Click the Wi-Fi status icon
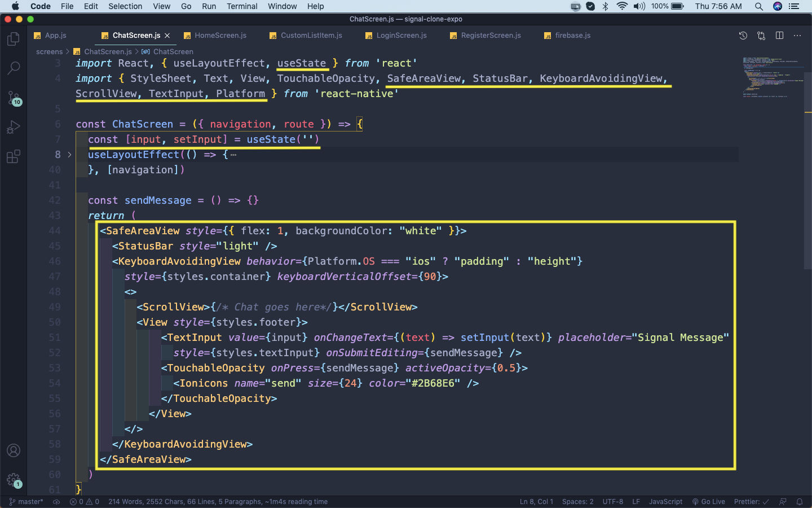This screenshot has height=508, width=812. 622,6
